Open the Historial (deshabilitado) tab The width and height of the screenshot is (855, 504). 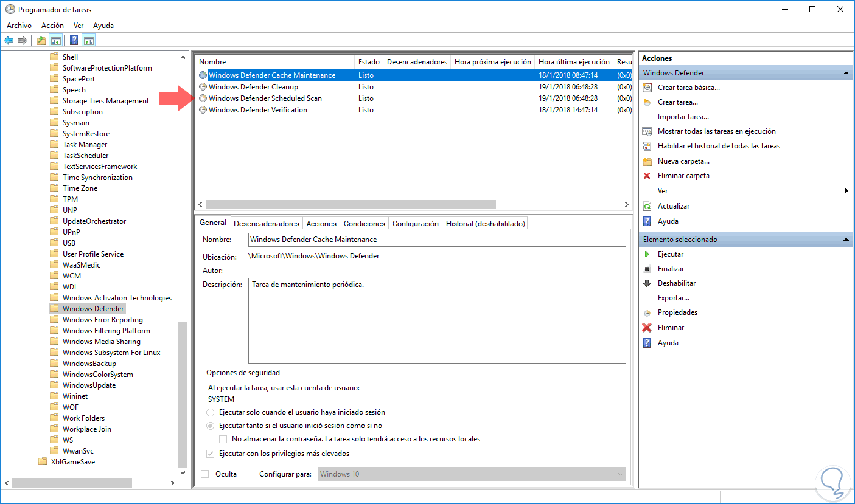click(x=485, y=224)
